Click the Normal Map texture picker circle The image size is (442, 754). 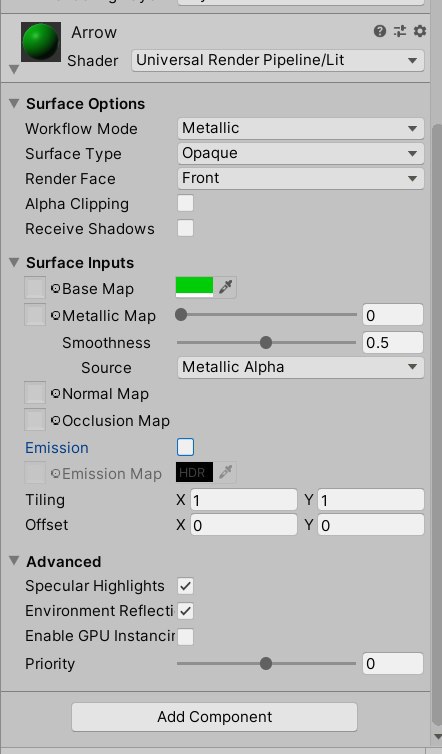pyautogui.click(x=56, y=394)
